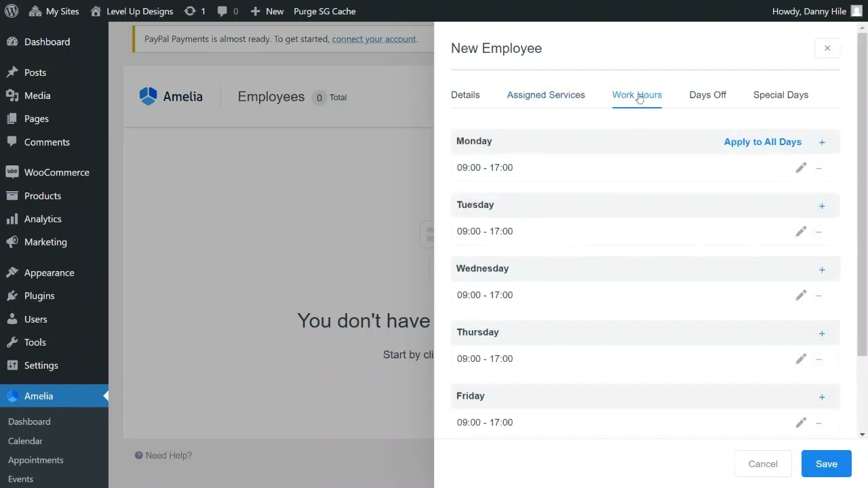This screenshot has width=868, height=488.
Task: Remove the Tuesday work period
Action: (818, 232)
